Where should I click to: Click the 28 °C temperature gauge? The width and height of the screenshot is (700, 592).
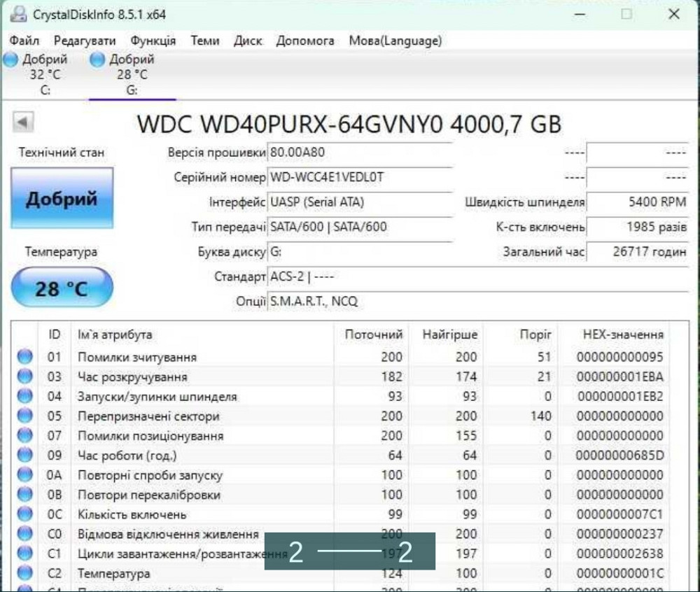point(62,286)
